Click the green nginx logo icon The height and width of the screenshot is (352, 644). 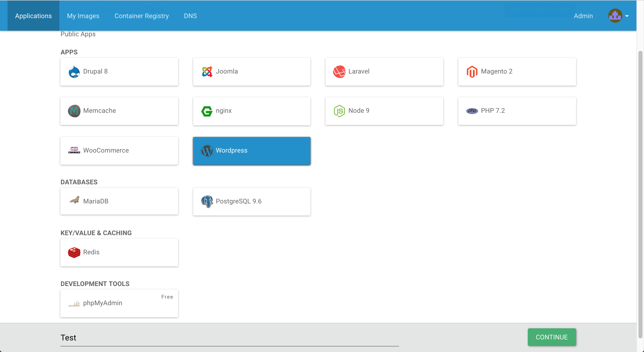point(207,111)
